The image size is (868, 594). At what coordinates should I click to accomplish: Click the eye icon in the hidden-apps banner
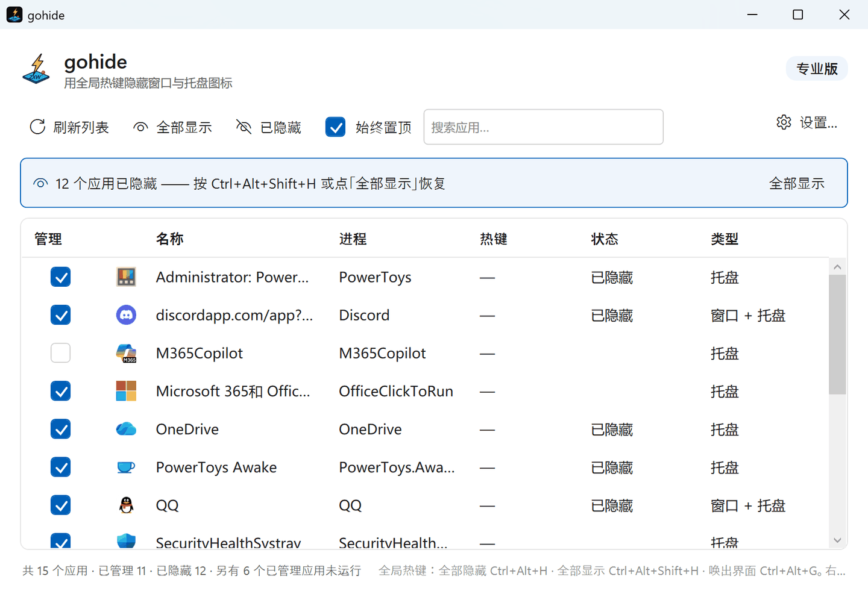pyautogui.click(x=40, y=183)
